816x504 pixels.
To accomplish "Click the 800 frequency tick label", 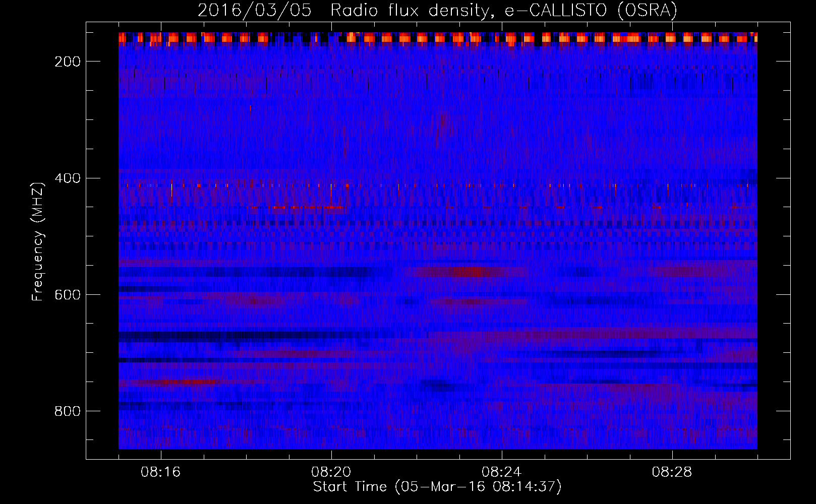I will [68, 411].
